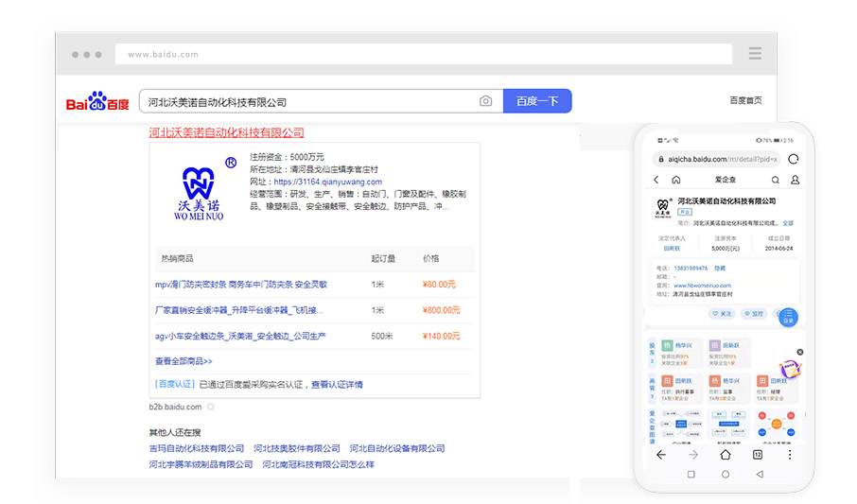This screenshot has width=857, height=504.
Task: Click related search 吉玛自动化科技有限公司
Action: tap(196, 448)
